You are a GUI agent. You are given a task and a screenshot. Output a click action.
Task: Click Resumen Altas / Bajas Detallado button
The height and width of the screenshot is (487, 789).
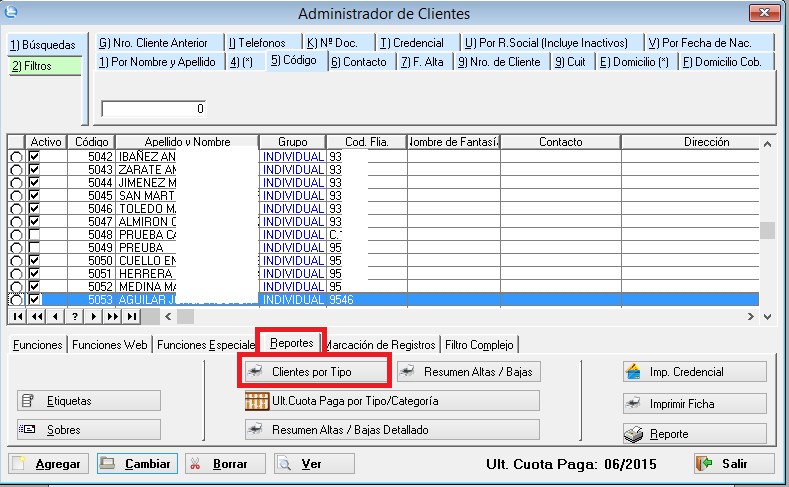point(391,429)
